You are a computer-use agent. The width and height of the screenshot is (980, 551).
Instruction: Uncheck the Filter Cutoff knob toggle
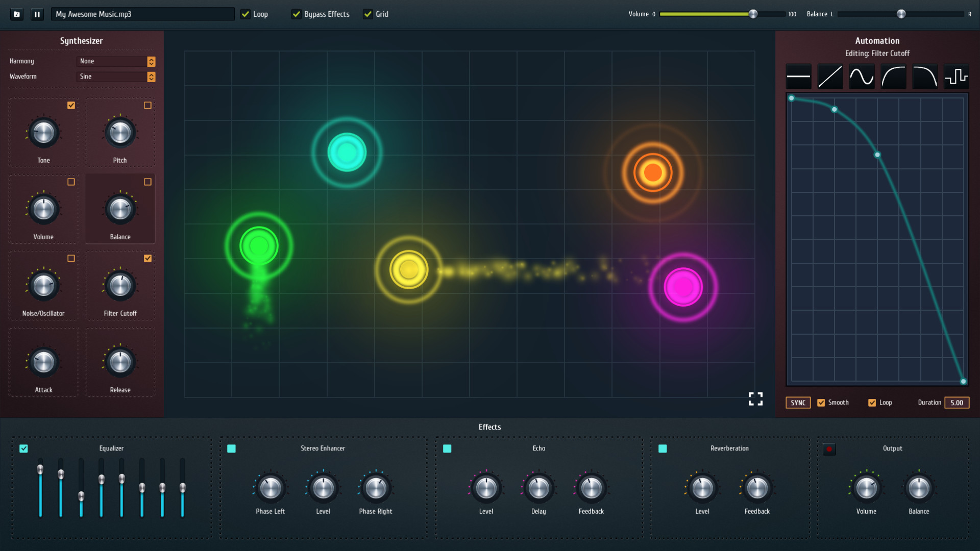(x=148, y=259)
